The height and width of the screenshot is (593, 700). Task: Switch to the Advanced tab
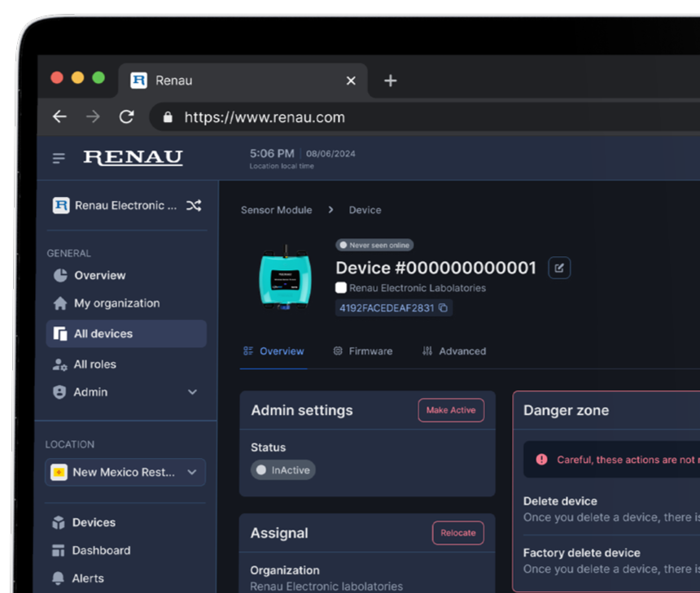pos(454,351)
